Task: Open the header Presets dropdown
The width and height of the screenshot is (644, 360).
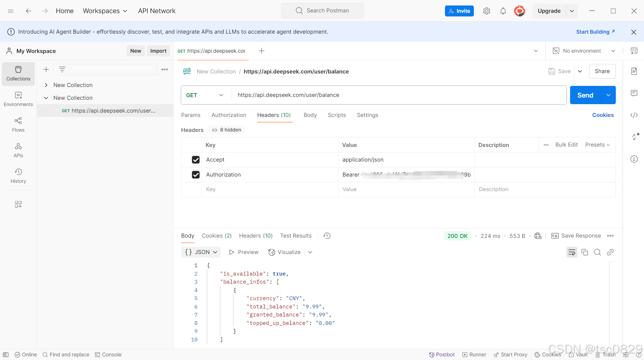Action: [598, 145]
